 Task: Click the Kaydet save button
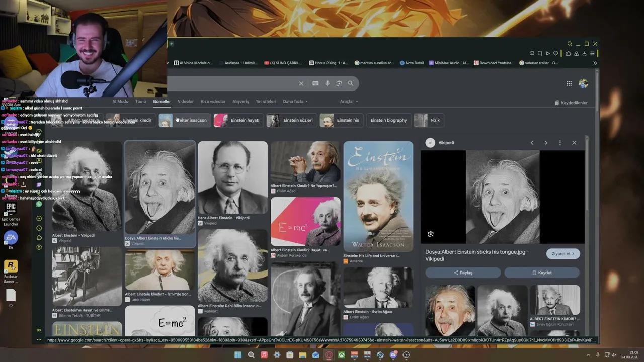point(542,273)
